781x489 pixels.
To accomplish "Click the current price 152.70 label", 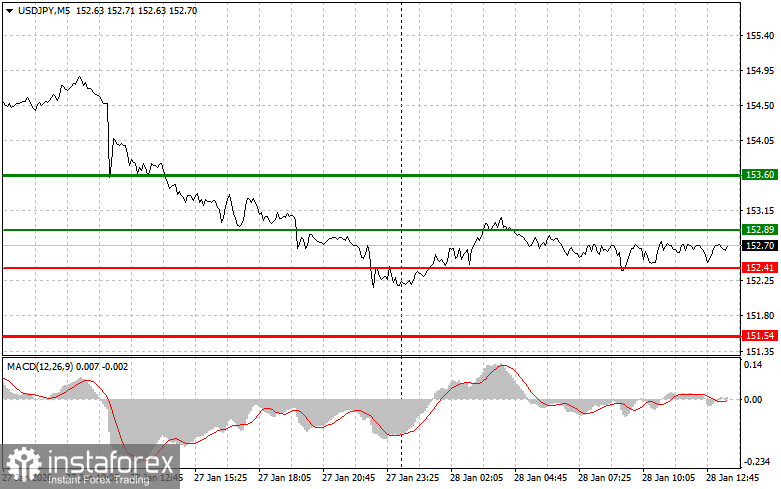I will [x=760, y=245].
